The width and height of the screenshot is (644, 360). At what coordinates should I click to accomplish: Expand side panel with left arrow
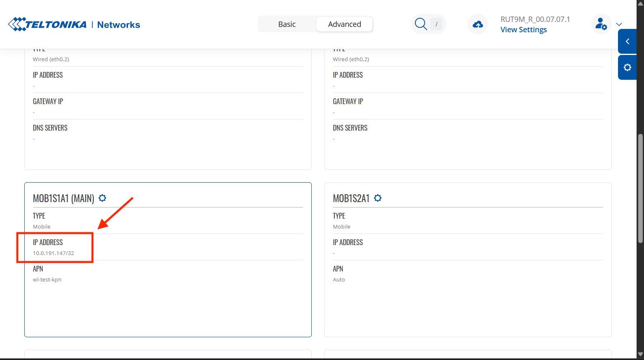627,41
